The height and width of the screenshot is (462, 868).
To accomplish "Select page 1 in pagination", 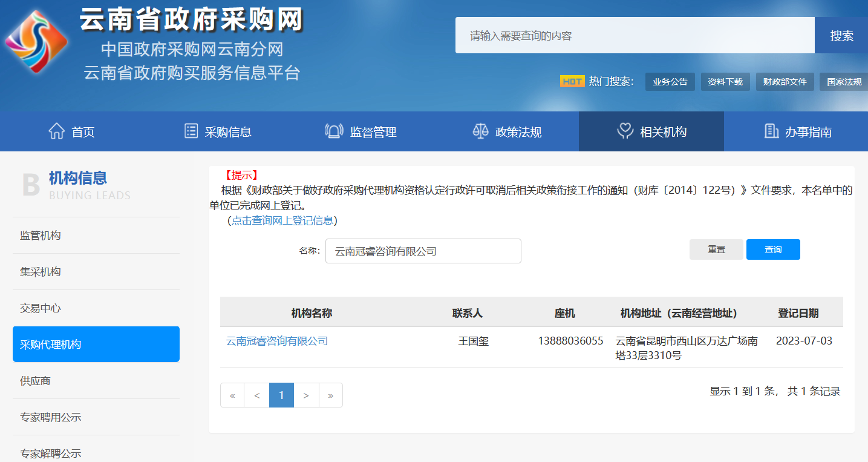I will tap(281, 395).
